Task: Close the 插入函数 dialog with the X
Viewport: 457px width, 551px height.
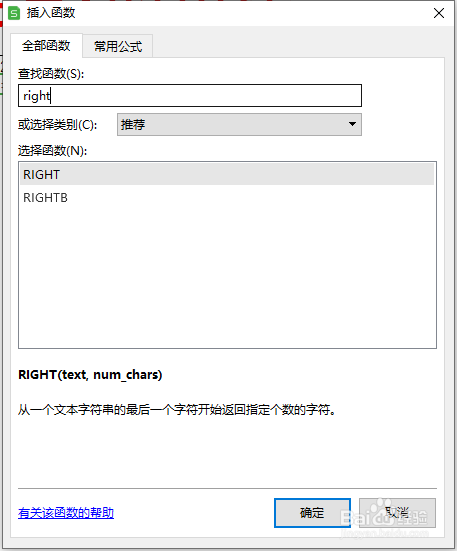Action: [x=439, y=13]
